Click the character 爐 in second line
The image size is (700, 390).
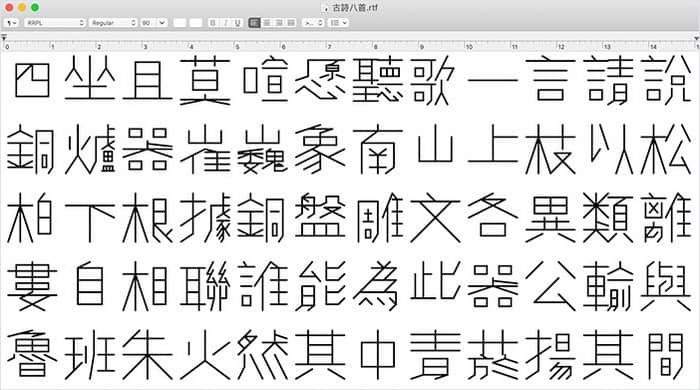pos(90,149)
